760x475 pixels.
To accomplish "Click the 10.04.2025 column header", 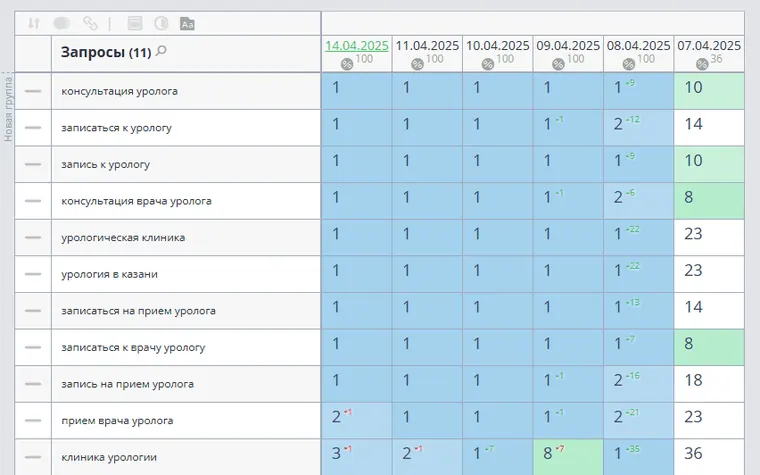I will [x=498, y=46].
